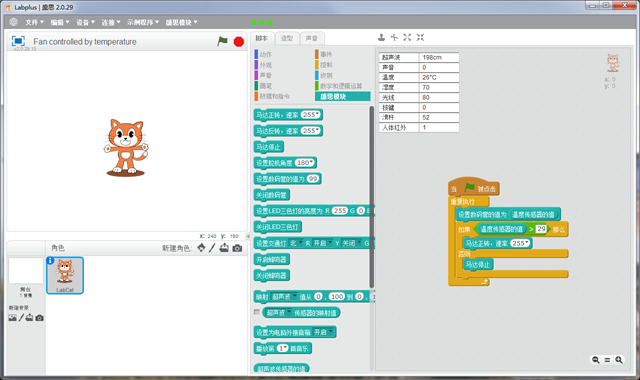The width and height of the screenshot is (640, 380).
Task: Open 开启 dropdown on 设置为电脑外接音箱 block
Action: click(x=324, y=332)
